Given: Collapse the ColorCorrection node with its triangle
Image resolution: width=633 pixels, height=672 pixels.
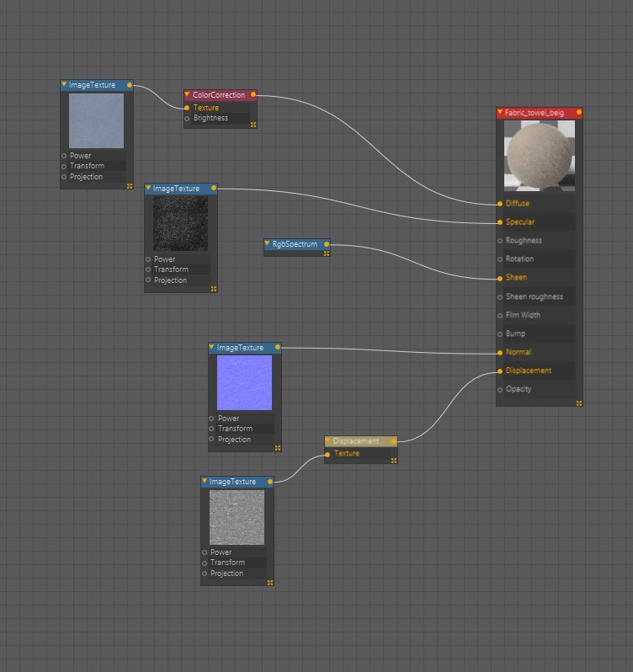Looking at the screenshot, I should [x=187, y=94].
